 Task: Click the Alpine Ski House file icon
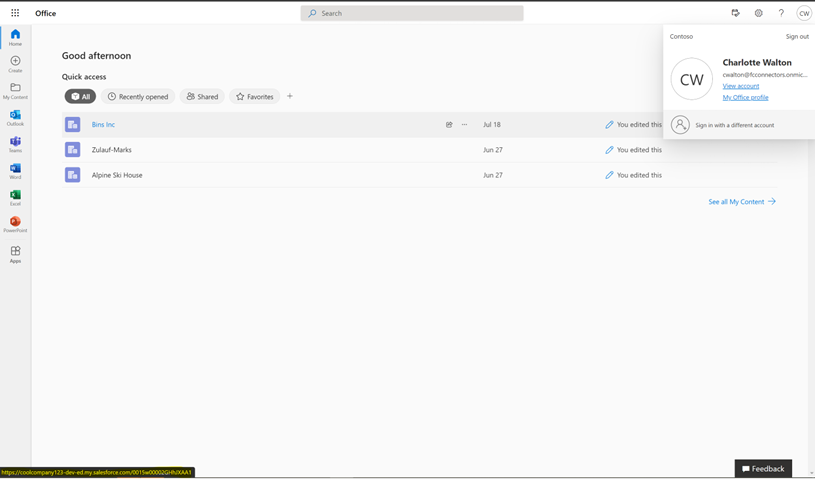[x=72, y=175]
